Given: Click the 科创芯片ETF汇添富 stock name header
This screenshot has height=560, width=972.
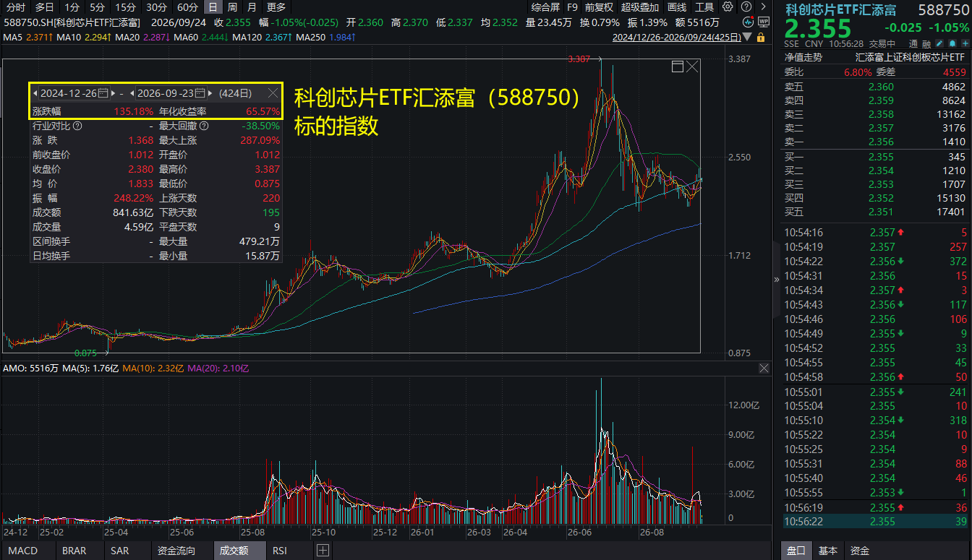Looking at the screenshot, I should [x=841, y=10].
